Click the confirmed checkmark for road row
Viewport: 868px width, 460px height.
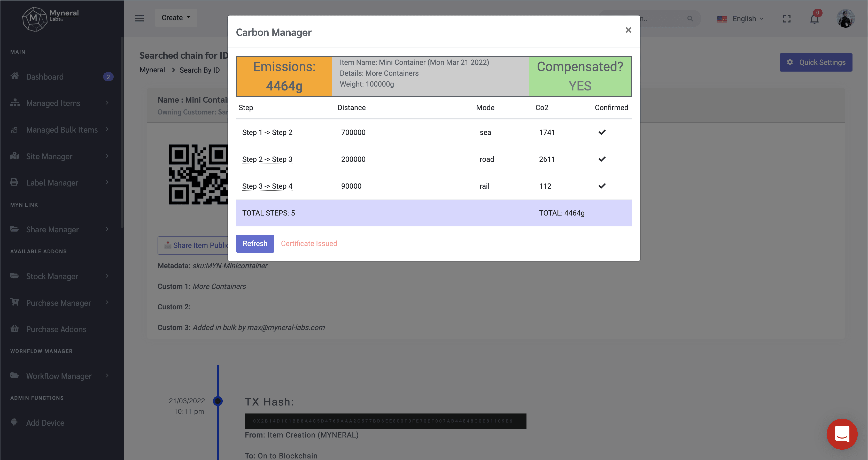pyautogui.click(x=602, y=159)
